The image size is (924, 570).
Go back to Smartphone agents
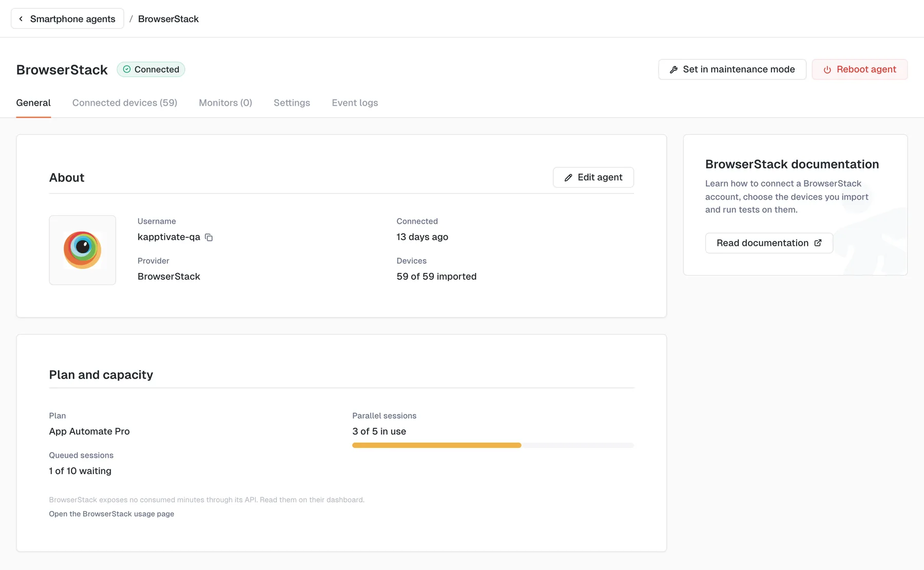(x=67, y=19)
